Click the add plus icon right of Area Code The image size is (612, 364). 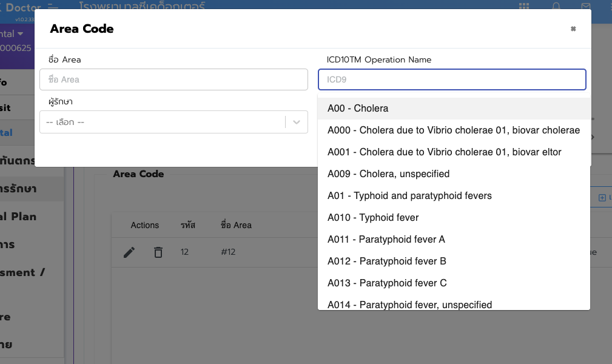(x=602, y=198)
